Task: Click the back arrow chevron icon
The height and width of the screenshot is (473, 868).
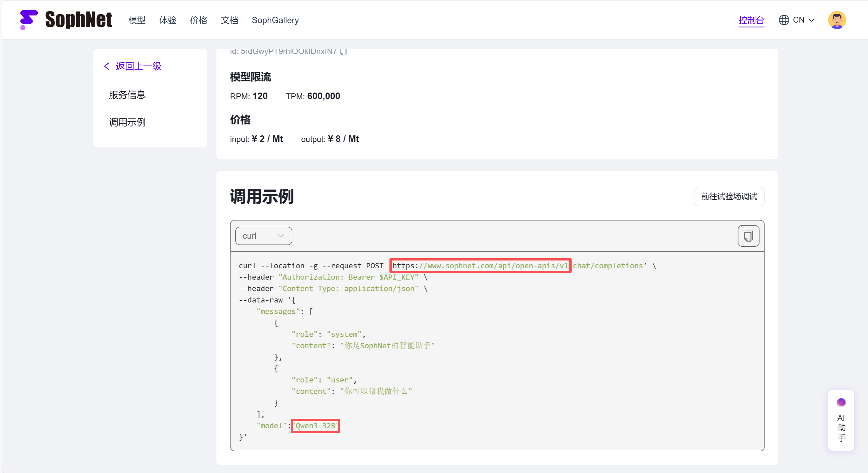Action: [x=107, y=66]
